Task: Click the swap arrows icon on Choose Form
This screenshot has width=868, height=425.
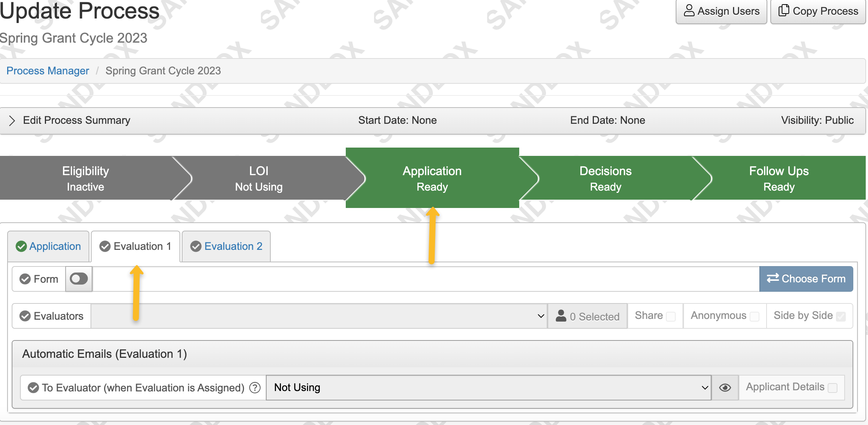Action: point(772,279)
